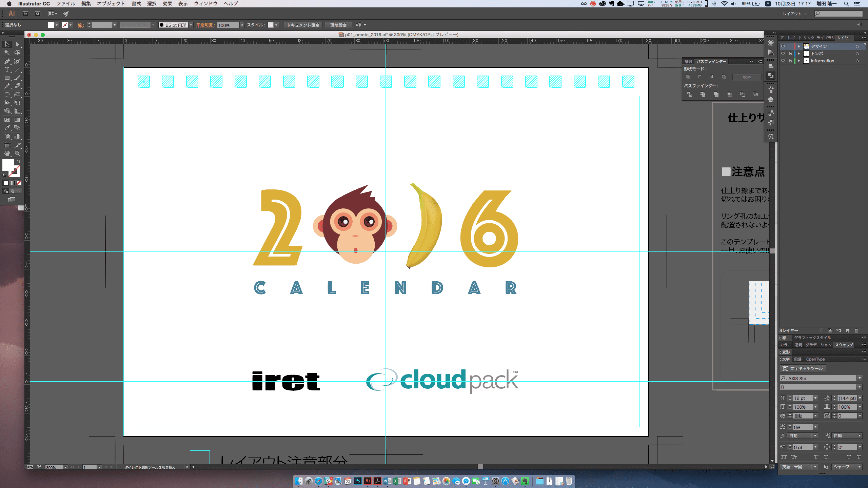Click the white fill color swatch in toolbox
Image resolution: width=868 pixels, height=488 pixels.
8,165
